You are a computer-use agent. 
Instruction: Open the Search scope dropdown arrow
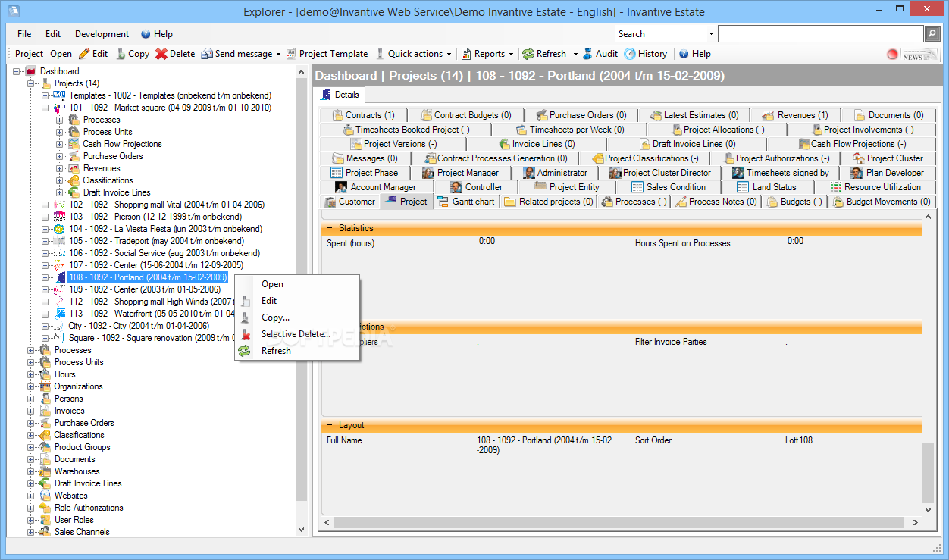[711, 34]
